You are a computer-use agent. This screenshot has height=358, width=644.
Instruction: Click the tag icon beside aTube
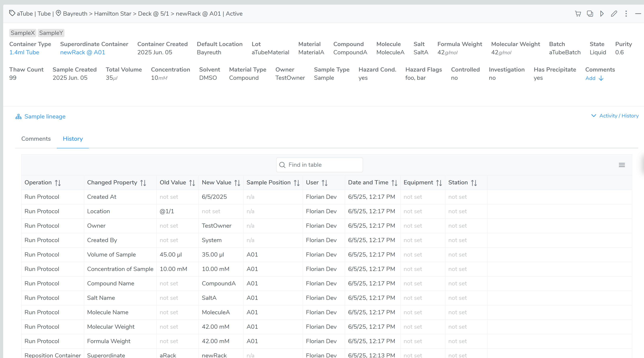coord(12,13)
